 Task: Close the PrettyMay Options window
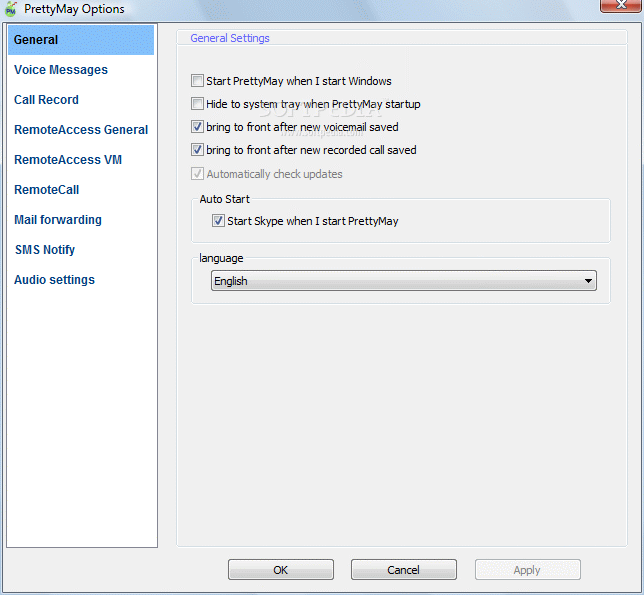click(621, 5)
